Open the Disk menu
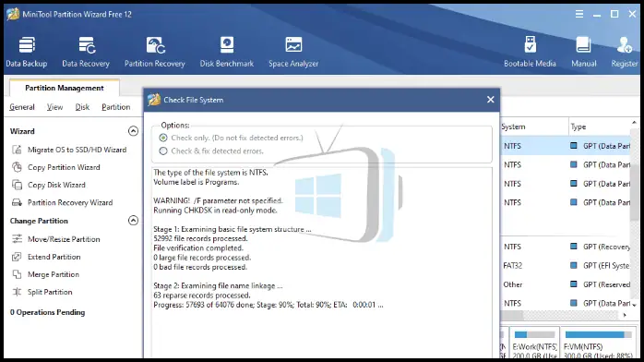This screenshot has width=644, height=362. [x=82, y=107]
